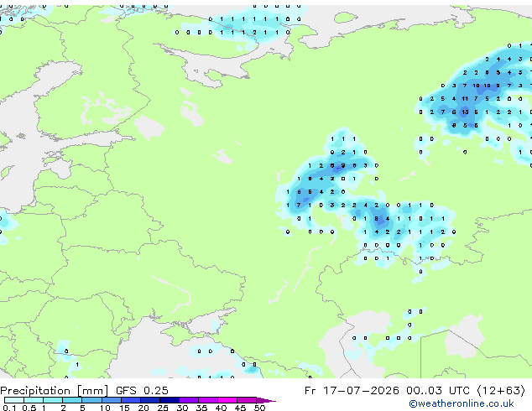
Task: Select the 2–5 mm legend color box
Action: click(x=72, y=400)
